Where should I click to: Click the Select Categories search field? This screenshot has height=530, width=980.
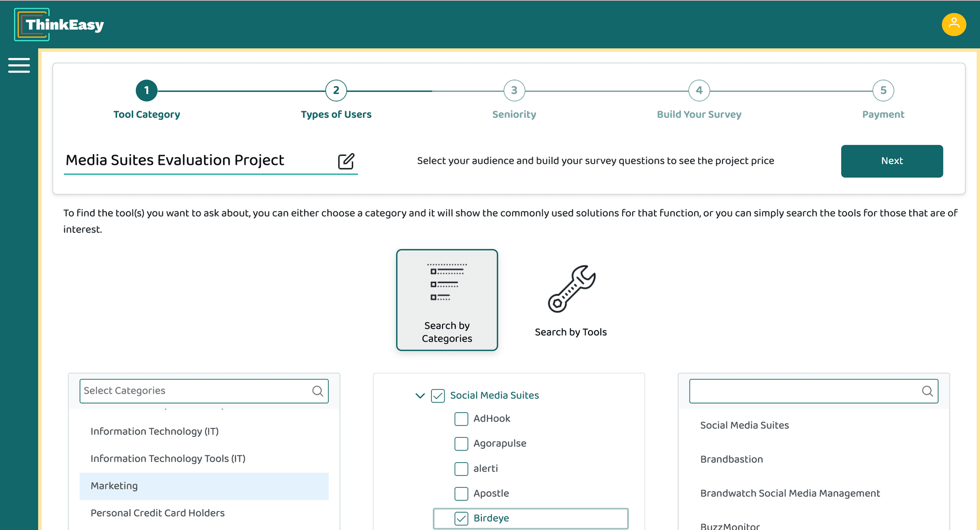(x=194, y=391)
